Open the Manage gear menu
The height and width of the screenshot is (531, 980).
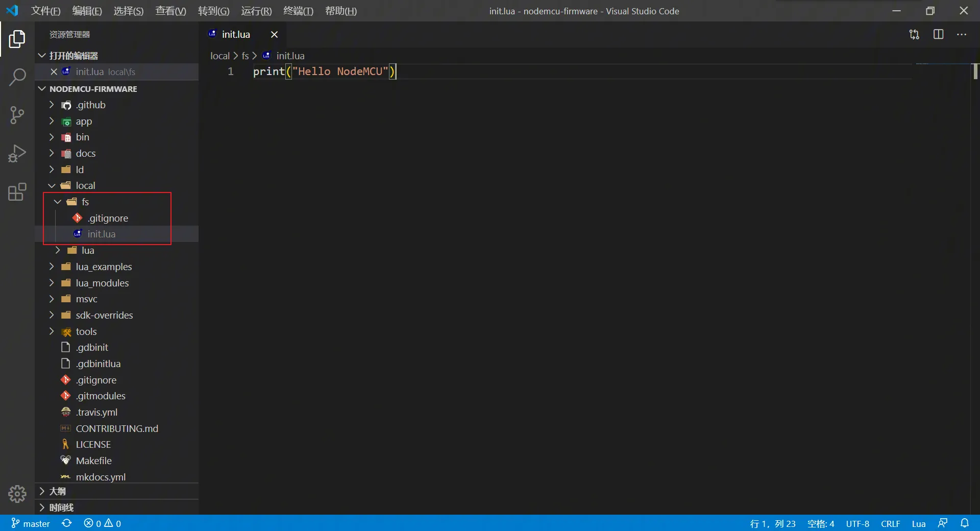coord(17,494)
